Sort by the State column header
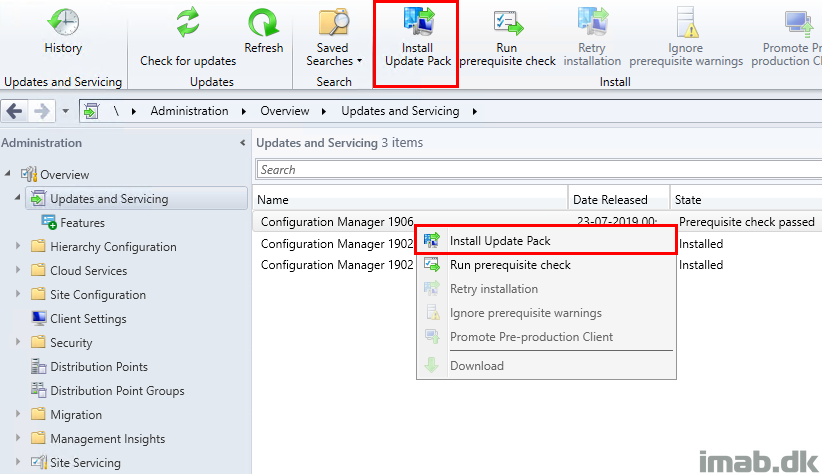Image resolution: width=822 pixels, height=474 pixels. 746,200
